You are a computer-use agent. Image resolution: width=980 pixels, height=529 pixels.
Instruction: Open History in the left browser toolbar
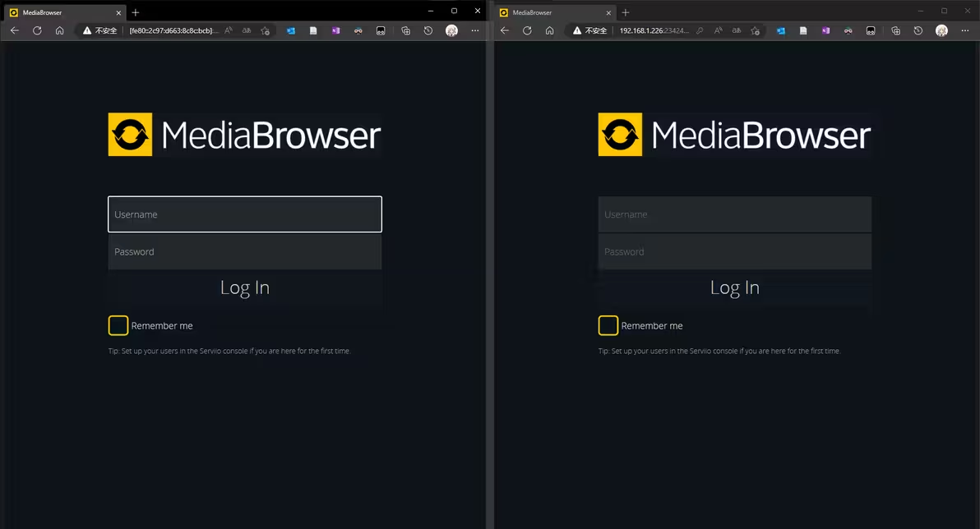pyautogui.click(x=428, y=30)
